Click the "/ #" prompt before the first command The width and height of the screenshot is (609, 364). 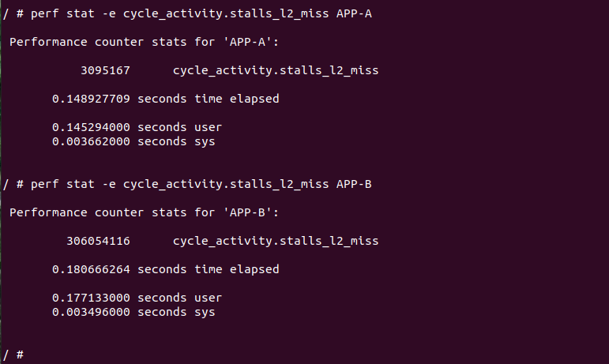point(13,13)
